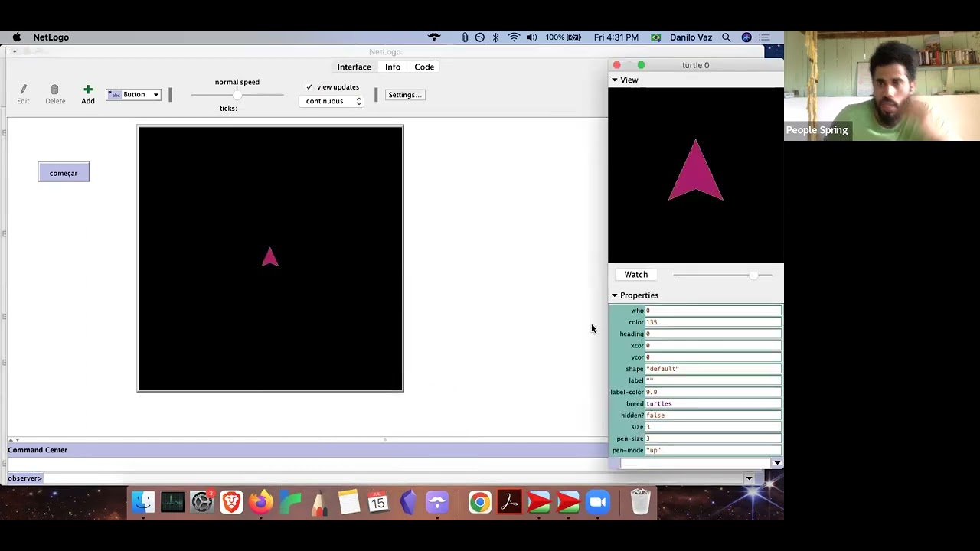Click the large turtle in the turtle 0 View
The height and width of the screenshot is (551, 980).
696,171
